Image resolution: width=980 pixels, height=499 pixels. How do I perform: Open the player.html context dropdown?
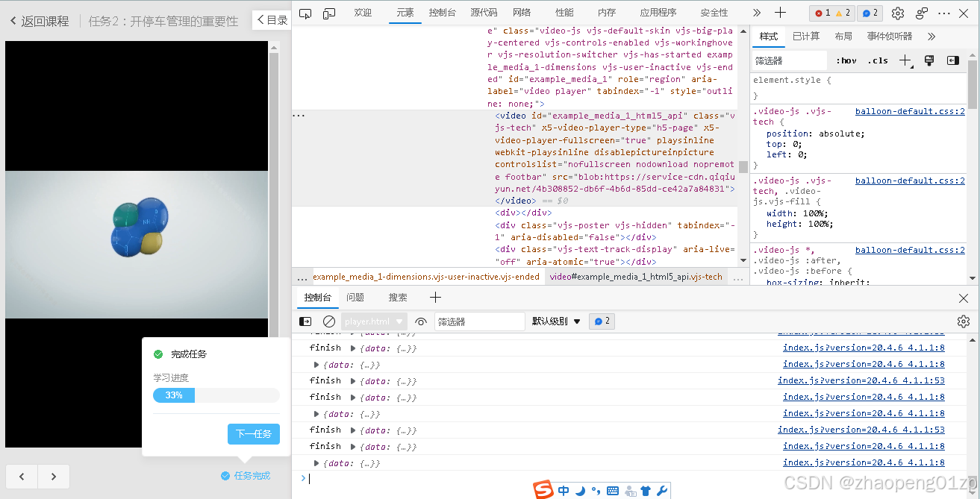click(374, 321)
